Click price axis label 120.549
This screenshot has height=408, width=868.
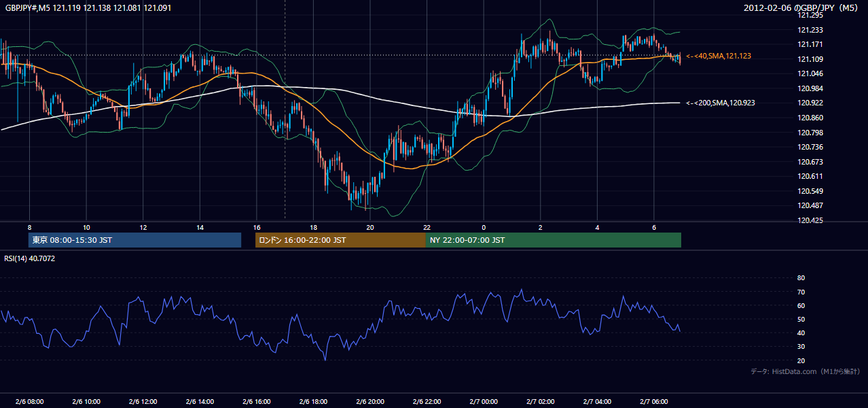click(810, 191)
